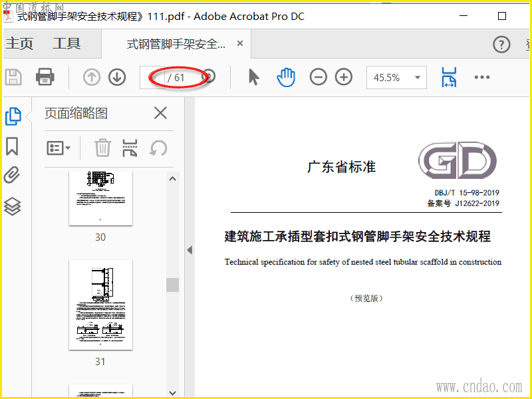Select page 30 thumbnail
This screenshot has width=532, height=399.
tap(100, 198)
